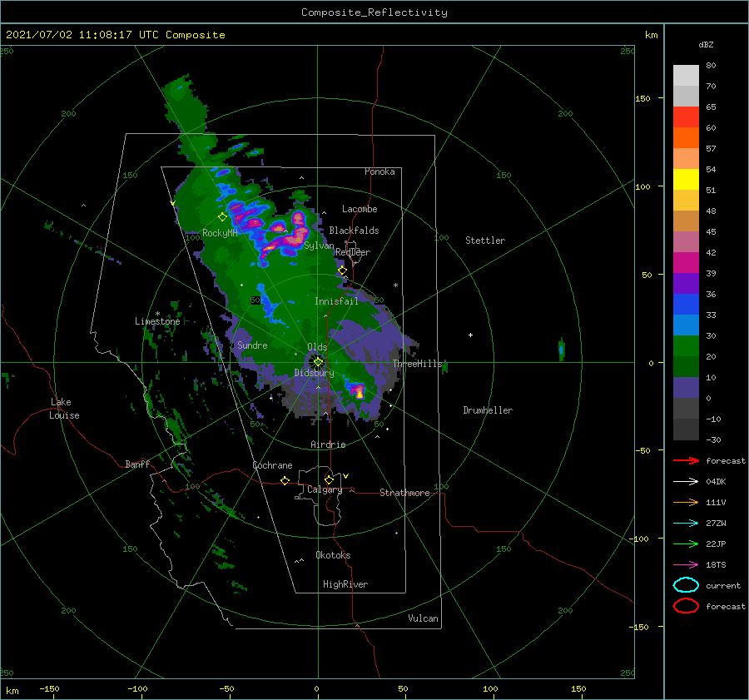This screenshot has width=749, height=700.
Task: Click the Cochrane label
Action: pyautogui.click(x=272, y=465)
